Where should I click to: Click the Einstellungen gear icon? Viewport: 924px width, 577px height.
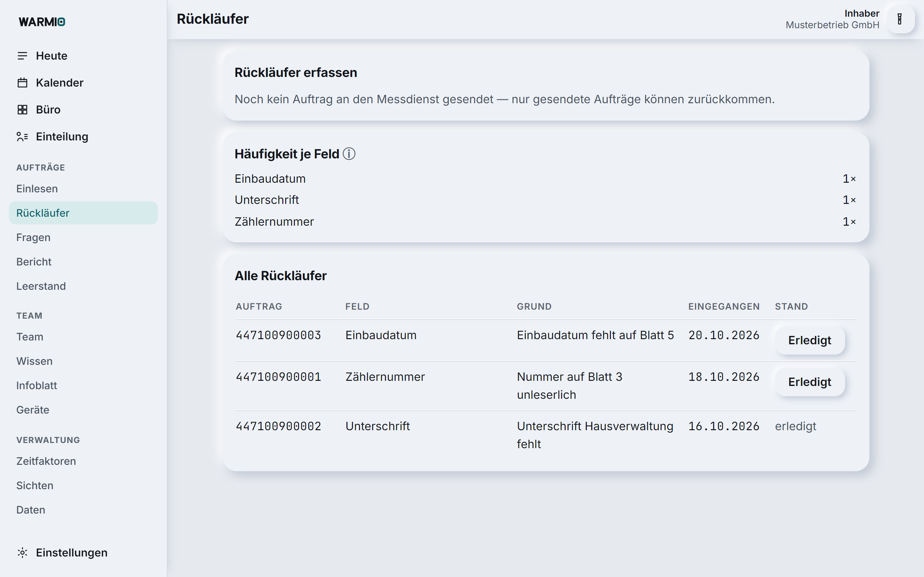coord(22,553)
